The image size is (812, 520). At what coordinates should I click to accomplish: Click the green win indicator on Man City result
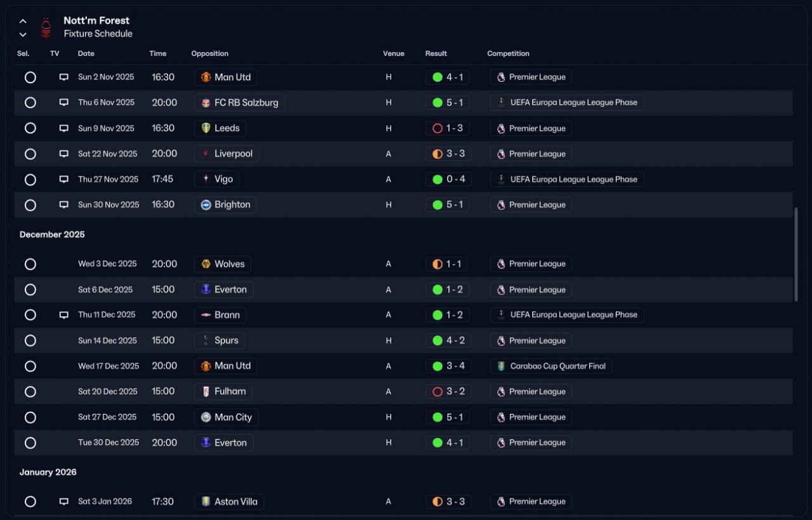pyautogui.click(x=437, y=417)
